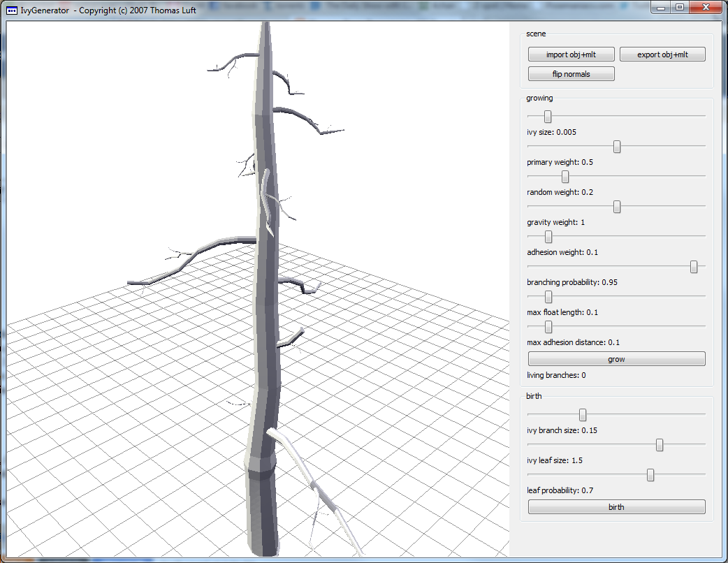
Task: Click the 'ivy size: 0.005' label
Action: tap(551, 132)
